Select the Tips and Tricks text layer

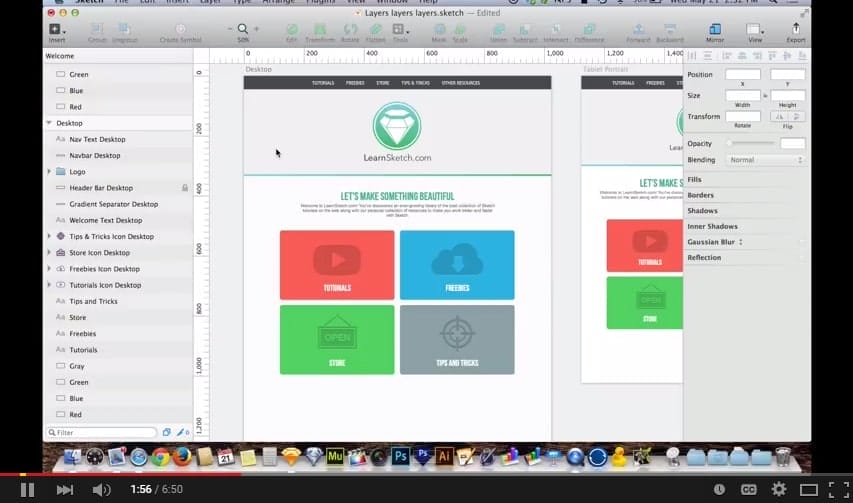click(x=118, y=301)
